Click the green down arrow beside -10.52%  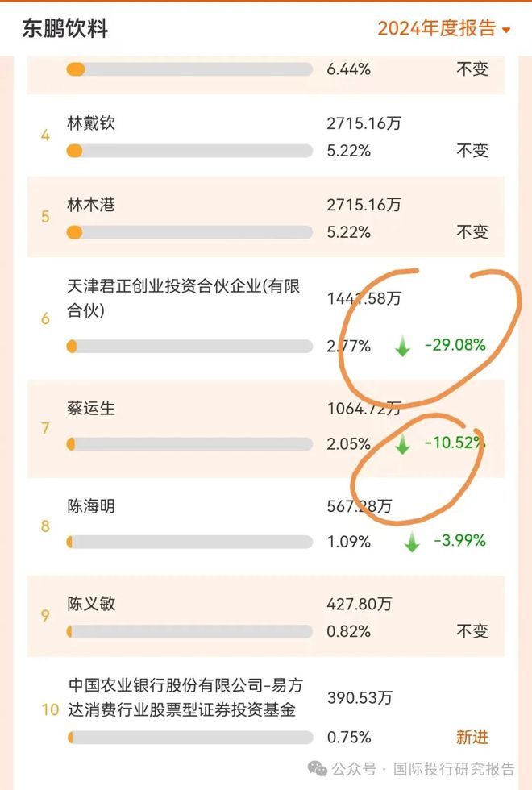click(x=402, y=444)
